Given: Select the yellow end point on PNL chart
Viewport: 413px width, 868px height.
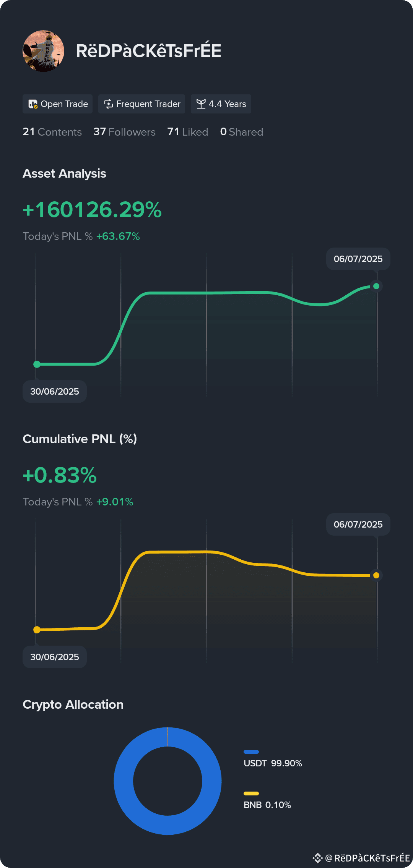Looking at the screenshot, I should [376, 575].
